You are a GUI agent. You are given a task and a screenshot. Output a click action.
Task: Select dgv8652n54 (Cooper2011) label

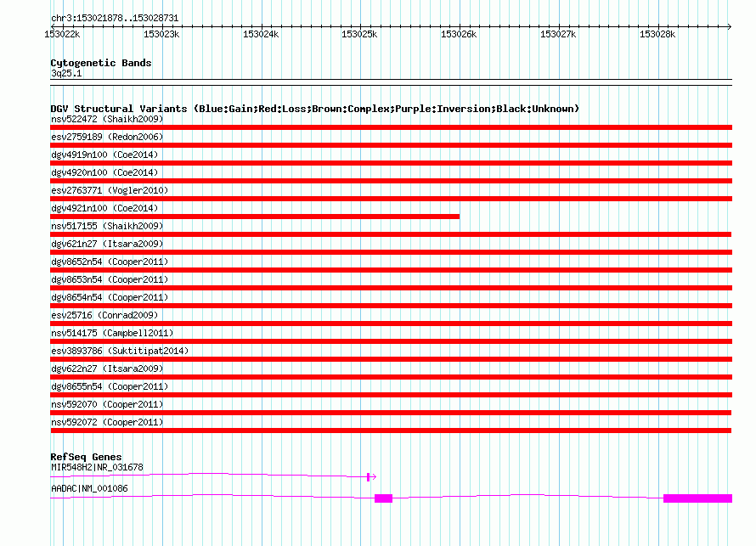(110, 262)
